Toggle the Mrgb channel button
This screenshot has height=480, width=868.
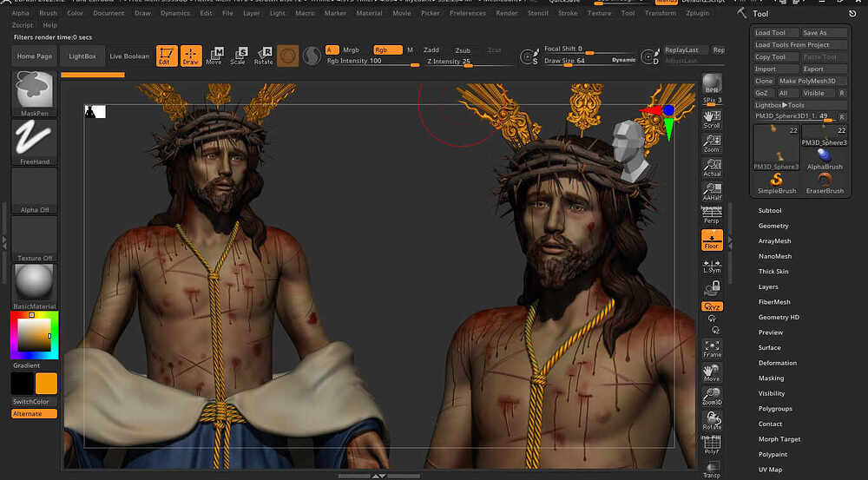351,49
